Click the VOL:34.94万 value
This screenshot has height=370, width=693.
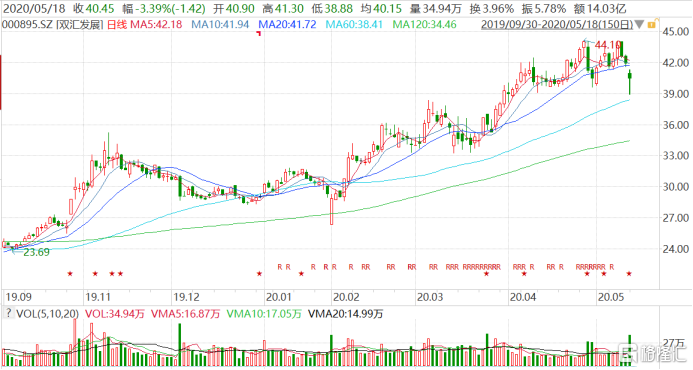[115, 314]
